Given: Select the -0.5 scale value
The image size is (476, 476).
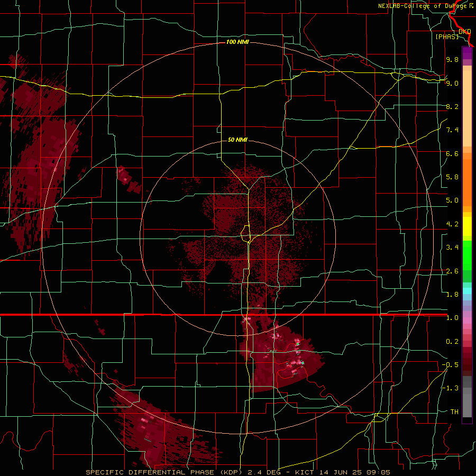Looking at the screenshot, I should click(450, 365).
